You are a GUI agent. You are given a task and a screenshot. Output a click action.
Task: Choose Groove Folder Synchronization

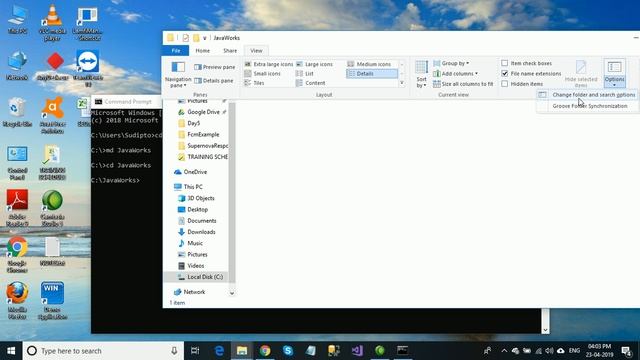pos(587,106)
